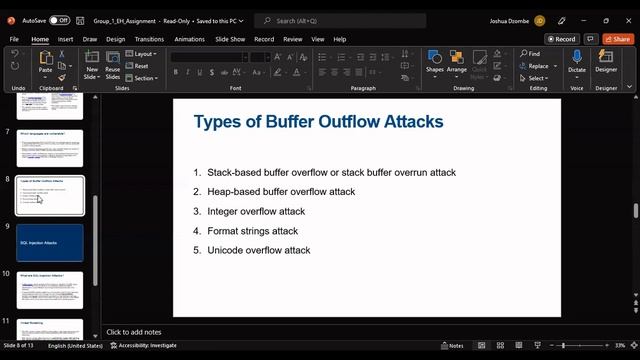The width and height of the screenshot is (640, 360).
Task: Toggle the Notes pane button
Action: click(452, 346)
